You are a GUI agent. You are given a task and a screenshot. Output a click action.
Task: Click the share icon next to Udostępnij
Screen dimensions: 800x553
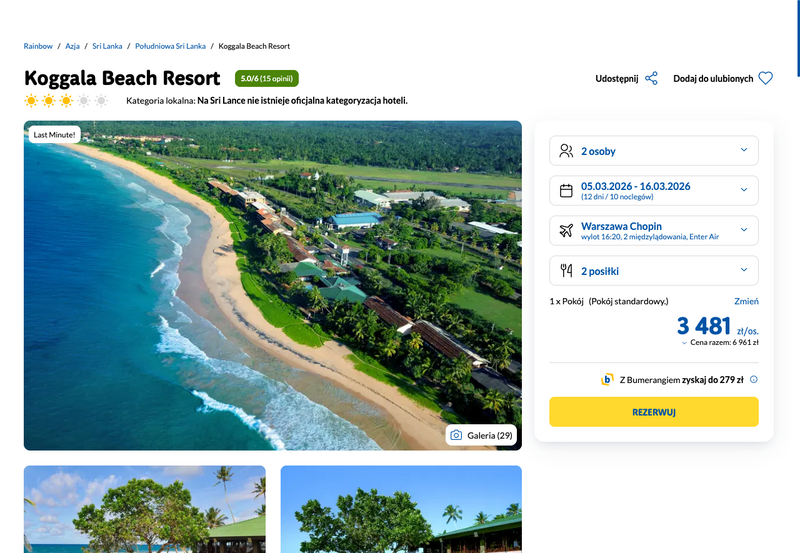coord(651,79)
